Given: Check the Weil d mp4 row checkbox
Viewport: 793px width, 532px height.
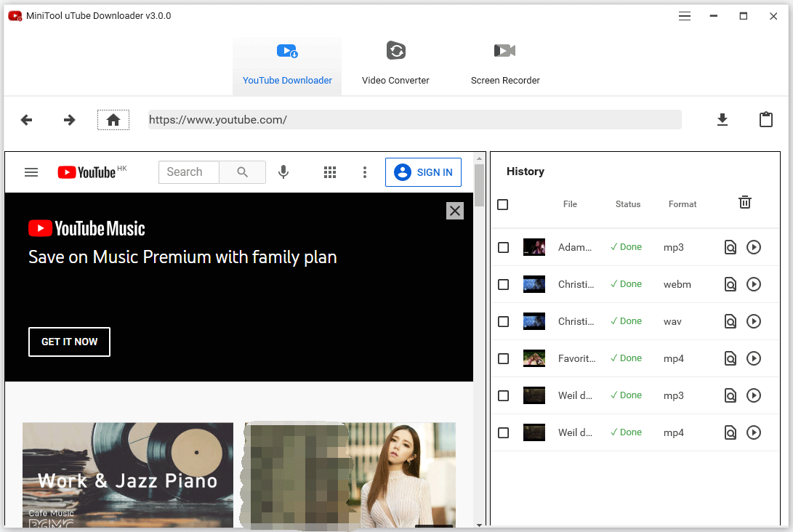Looking at the screenshot, I should click(503, 432).
